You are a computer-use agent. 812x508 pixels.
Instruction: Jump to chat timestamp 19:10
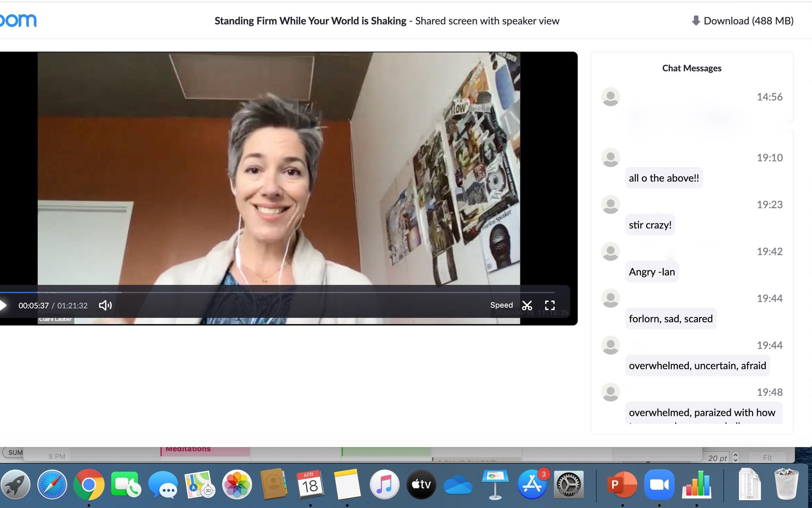(x=770, y=157)
